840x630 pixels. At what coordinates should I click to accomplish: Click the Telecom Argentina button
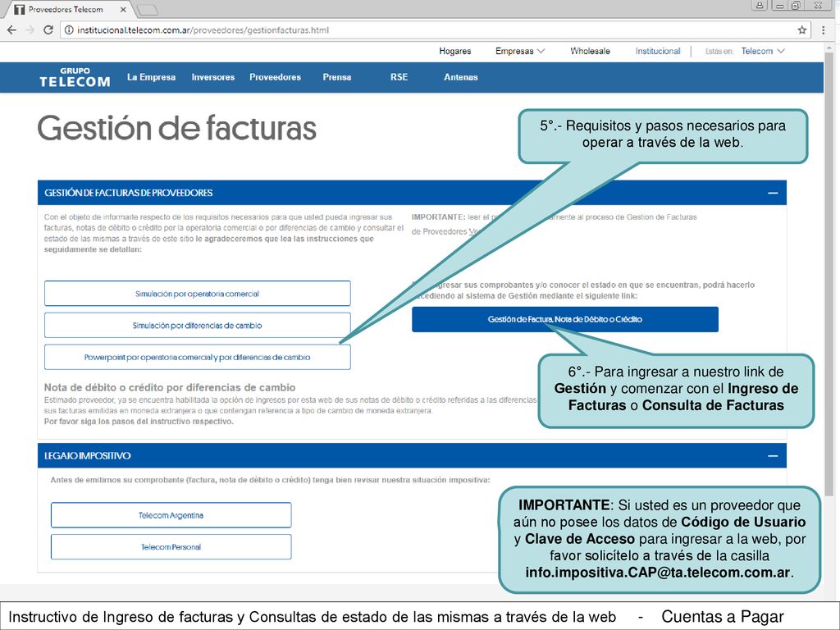click(171, 515)
